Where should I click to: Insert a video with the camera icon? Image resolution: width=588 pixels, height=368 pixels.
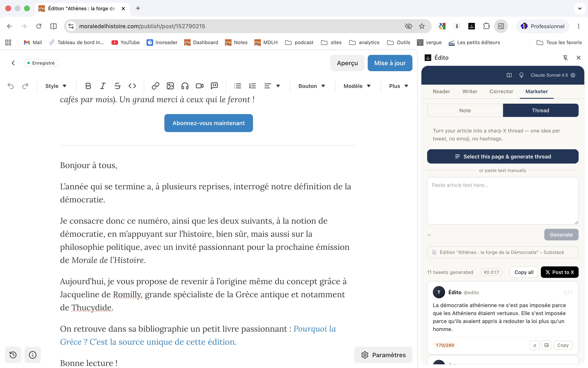coord(199,86)
